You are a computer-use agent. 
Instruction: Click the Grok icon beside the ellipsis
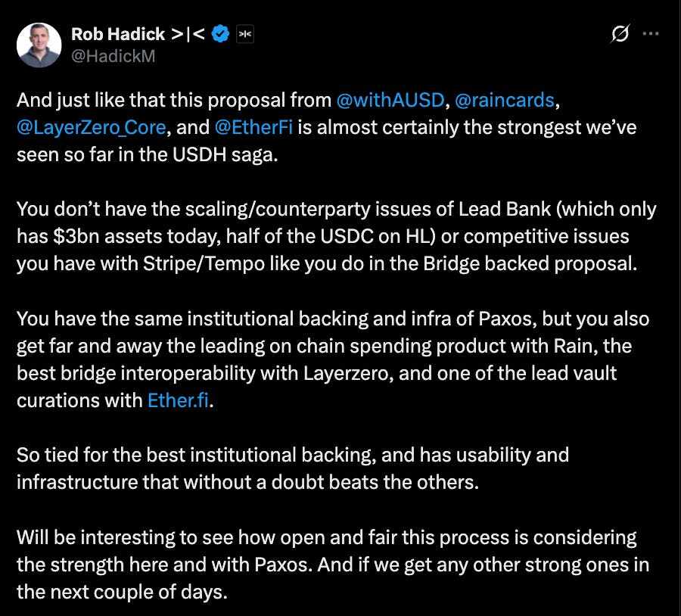(x=620, y=33)
